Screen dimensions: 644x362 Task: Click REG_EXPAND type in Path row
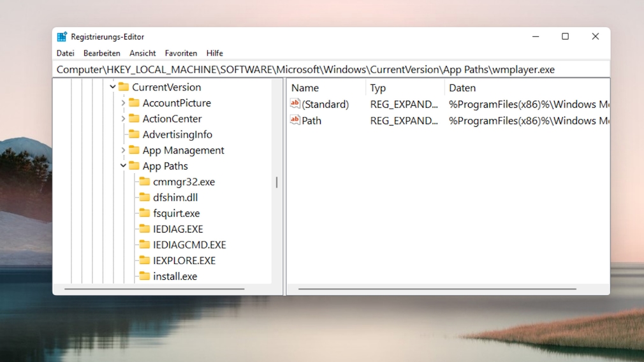[x=404, y=120]
